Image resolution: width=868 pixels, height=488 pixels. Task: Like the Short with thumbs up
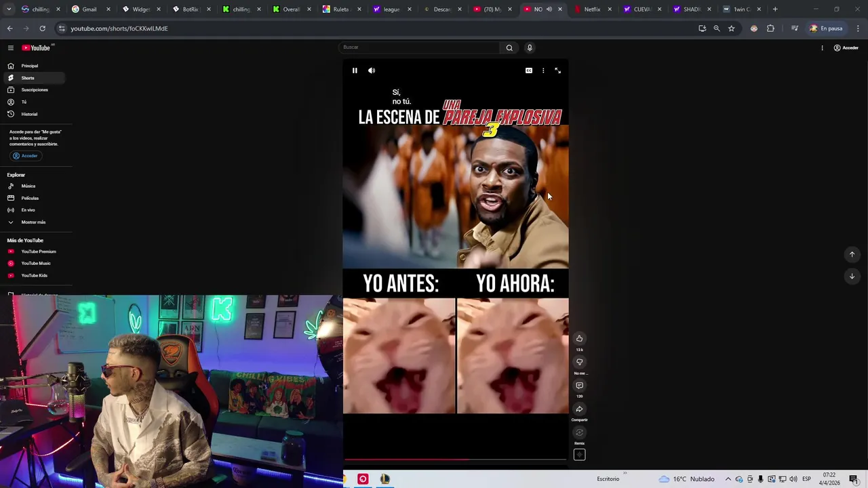(x=579, y=338)
